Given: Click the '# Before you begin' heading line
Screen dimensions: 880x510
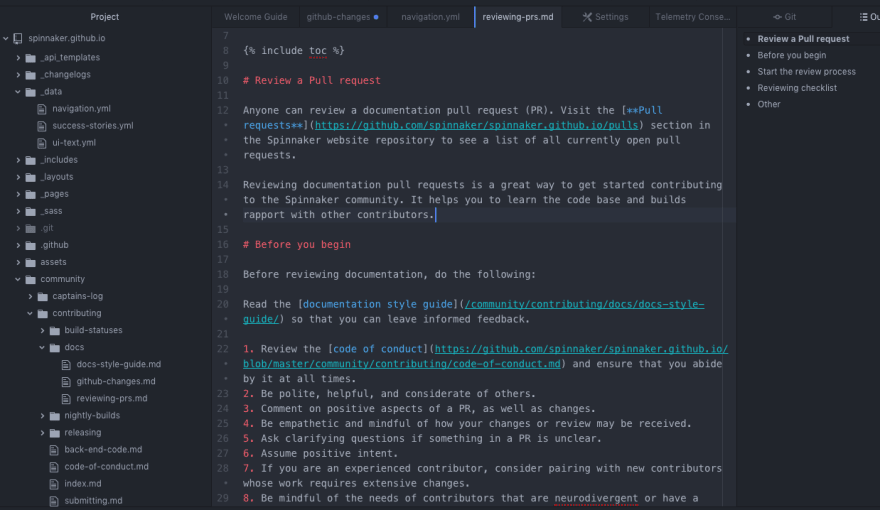Looking at the screenshot, I should tap(297, 245).
